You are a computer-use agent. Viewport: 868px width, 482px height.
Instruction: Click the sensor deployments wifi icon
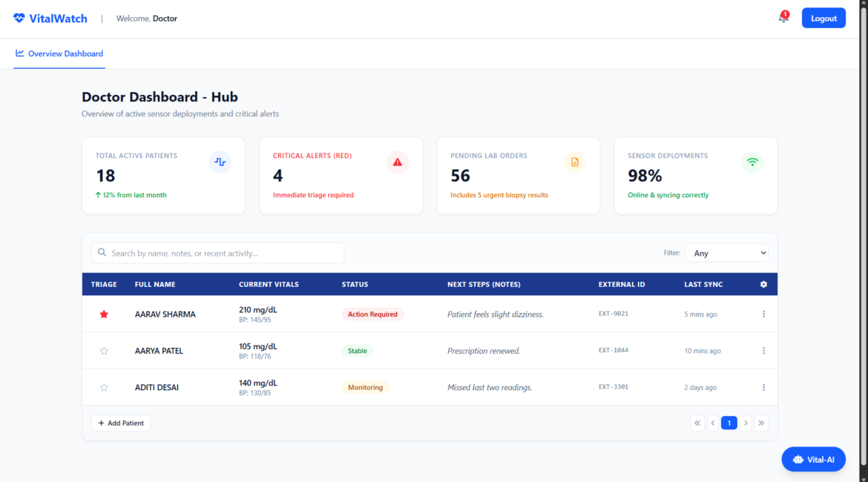[x=752, y=162]
